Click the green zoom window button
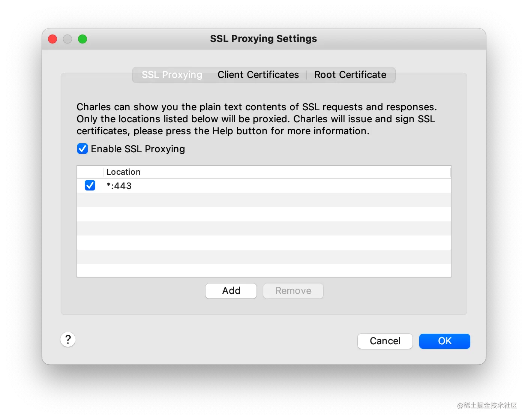Viewport: 528px width, 420px height. point(82,39)
